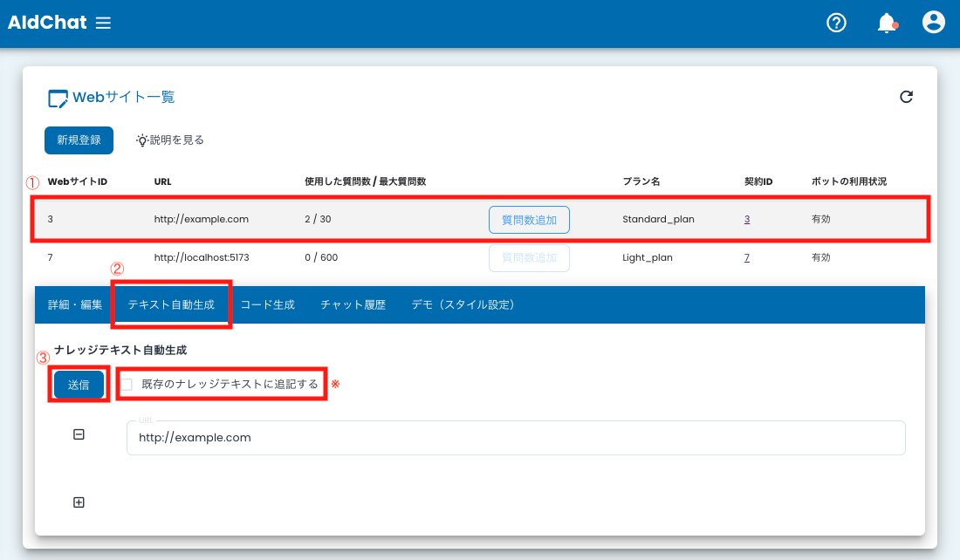Select the テキスト自動生成 tab
Image resolution: width=960 pixels, height=560 pixels.
[171, 305]
